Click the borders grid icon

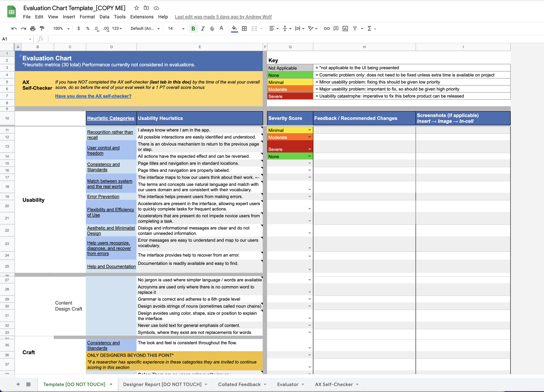pyautogui.click(x=244, y=28)
